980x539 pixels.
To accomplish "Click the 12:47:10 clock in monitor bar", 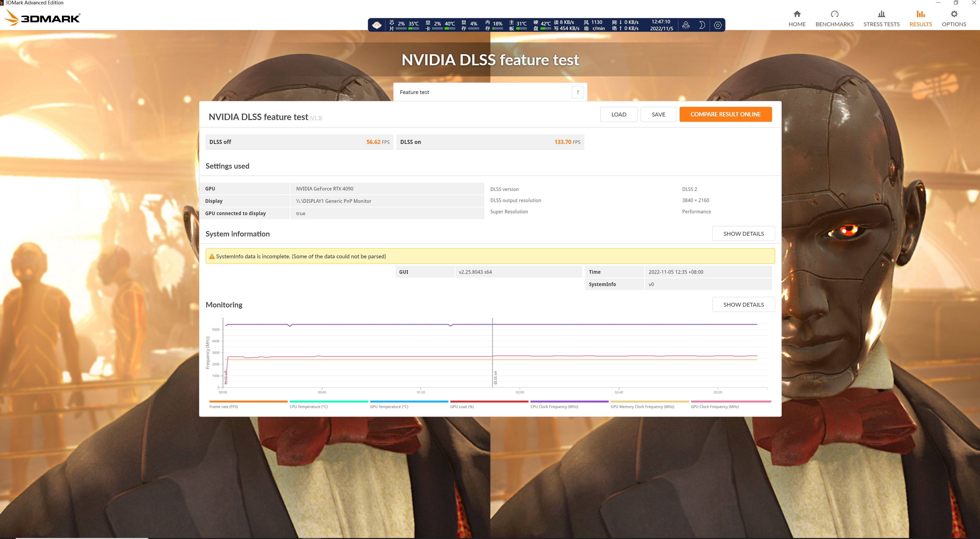I will (x=661, y=22).
